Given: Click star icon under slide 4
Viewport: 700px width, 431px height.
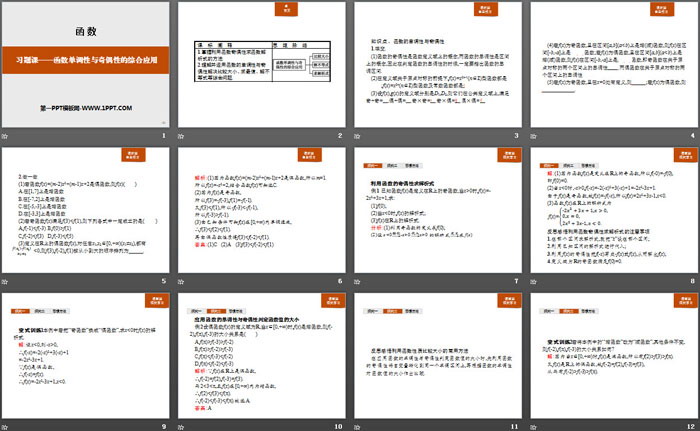Looking at the screenshot, I should 533,136.
